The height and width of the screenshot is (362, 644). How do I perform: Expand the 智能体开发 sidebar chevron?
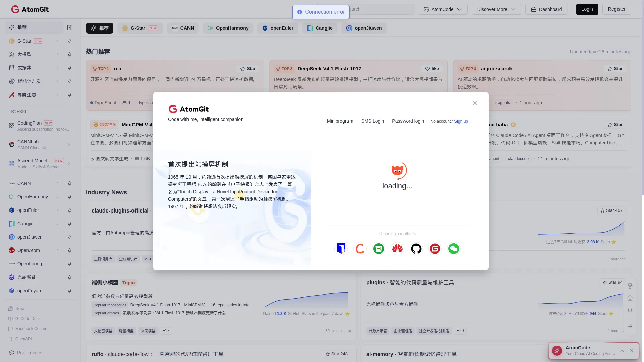tap(58, 81)
